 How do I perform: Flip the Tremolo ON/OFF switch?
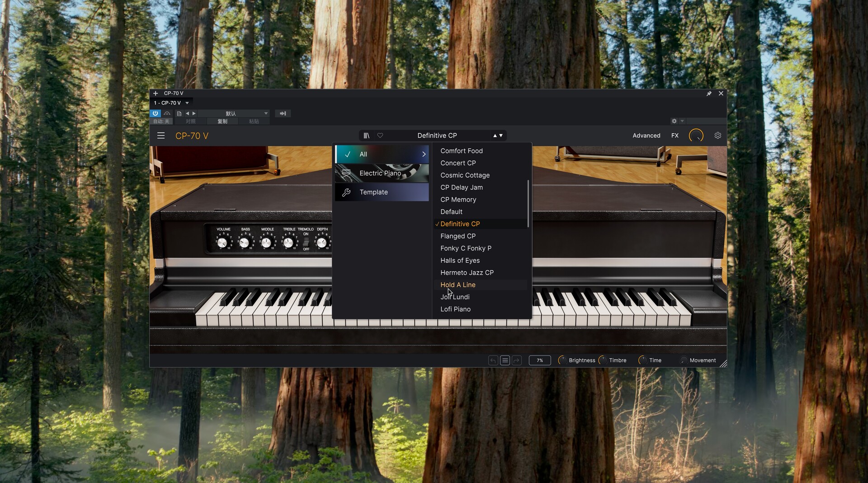(306, 241)
